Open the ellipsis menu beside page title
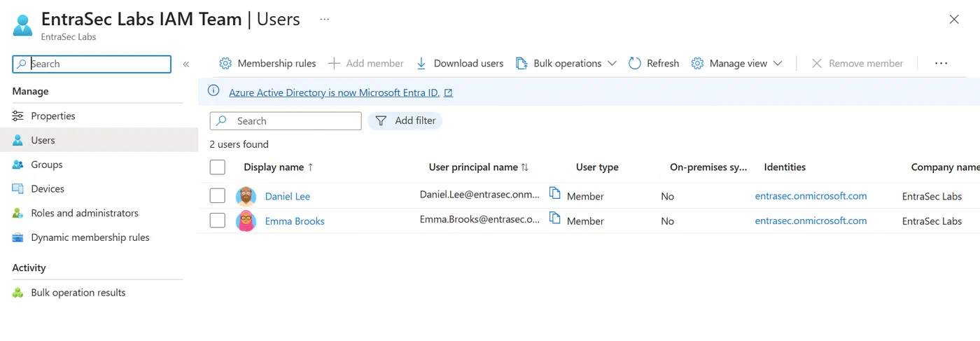 [324, 20]
